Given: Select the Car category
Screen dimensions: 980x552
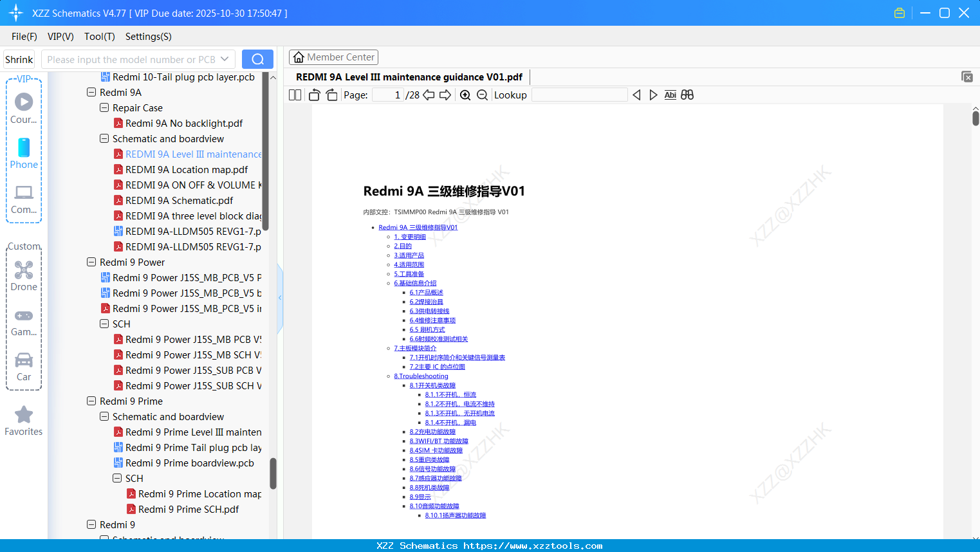Looking at the screenshot, I should click(x=24, y=367).
